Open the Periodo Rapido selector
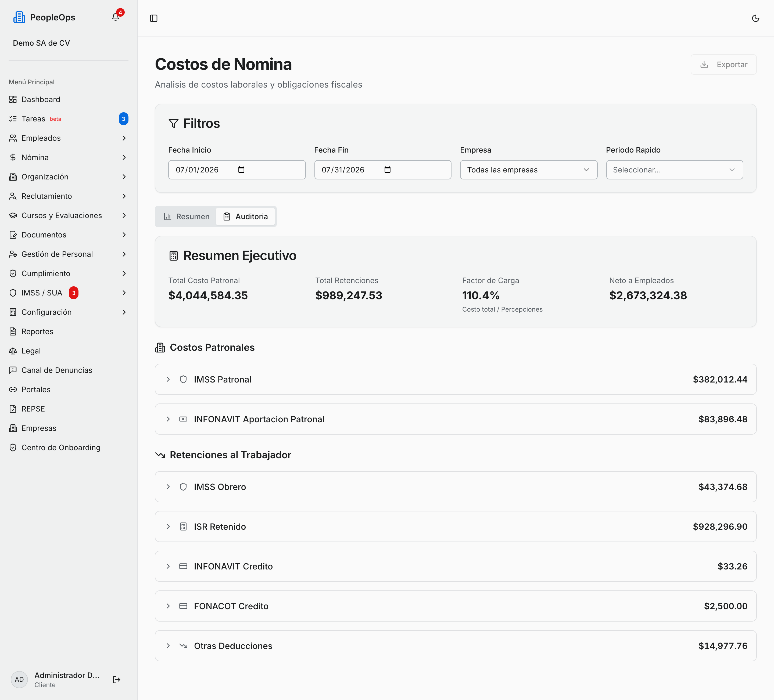The height and width of the screenshot is (700, 774). pos(674,169)
